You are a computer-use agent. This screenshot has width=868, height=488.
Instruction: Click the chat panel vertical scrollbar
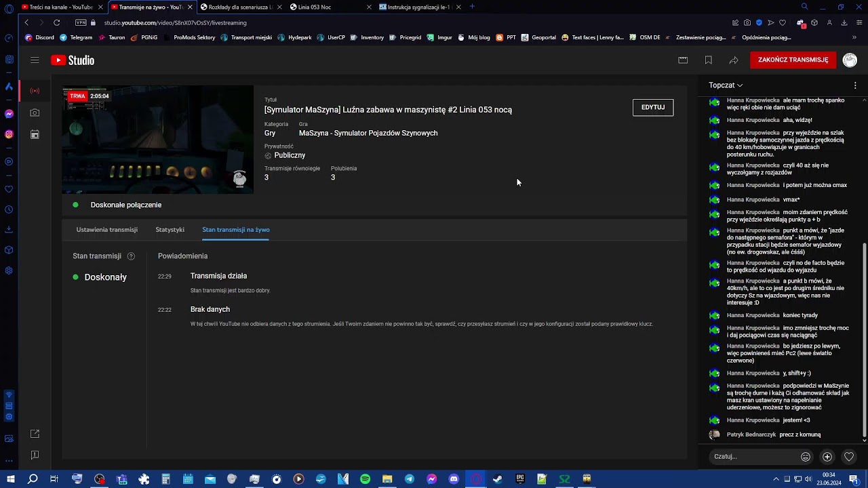click(864, 339)
